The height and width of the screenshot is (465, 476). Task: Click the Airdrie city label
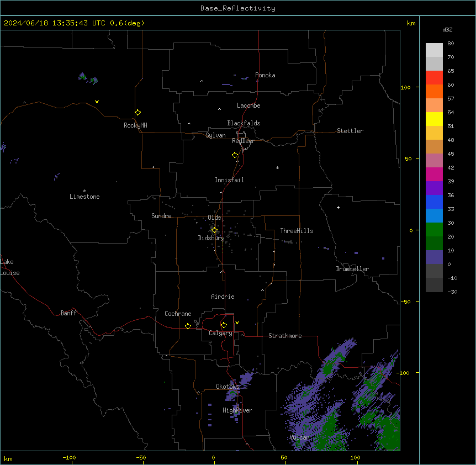click(223, 297)
